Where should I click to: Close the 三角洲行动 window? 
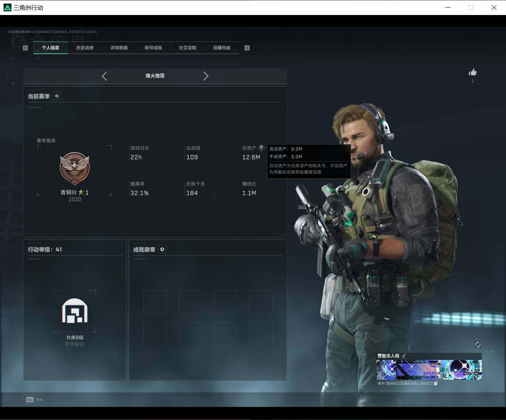(494, 8)
